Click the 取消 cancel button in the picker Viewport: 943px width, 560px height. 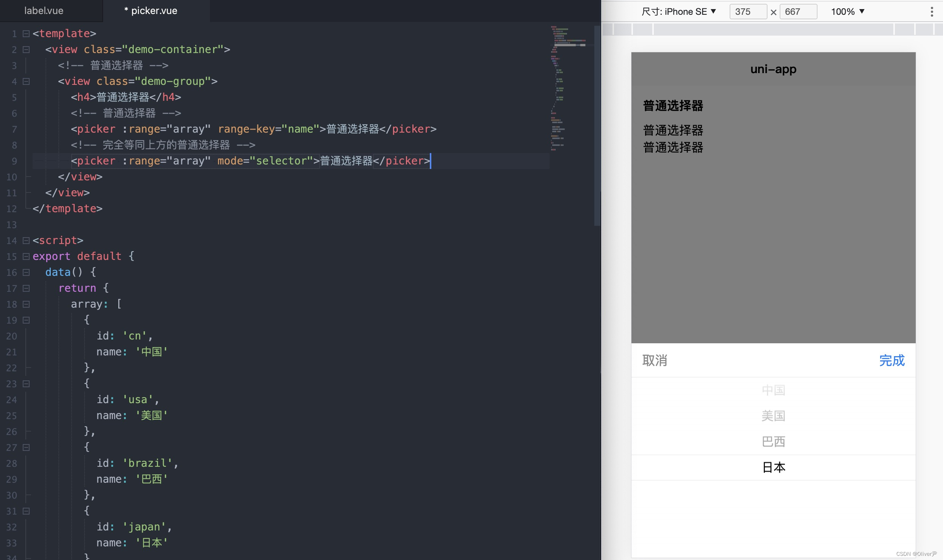(655, 361)
